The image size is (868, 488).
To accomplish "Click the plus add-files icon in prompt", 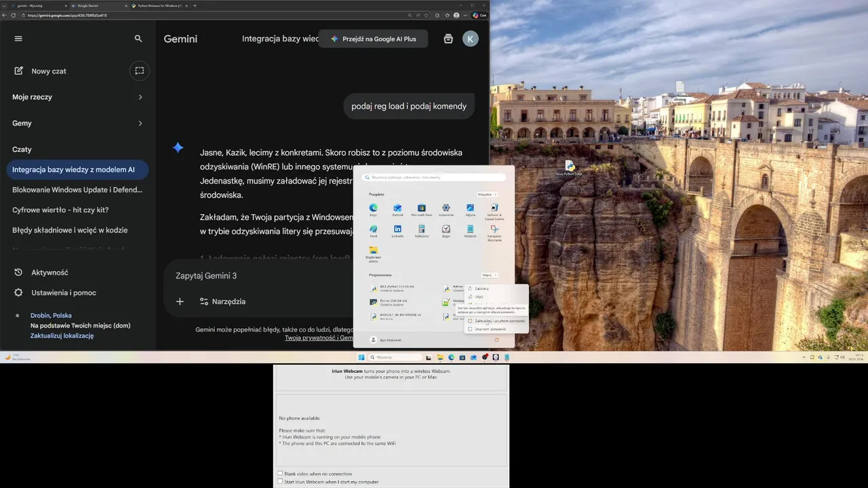I will coord(180,302).
